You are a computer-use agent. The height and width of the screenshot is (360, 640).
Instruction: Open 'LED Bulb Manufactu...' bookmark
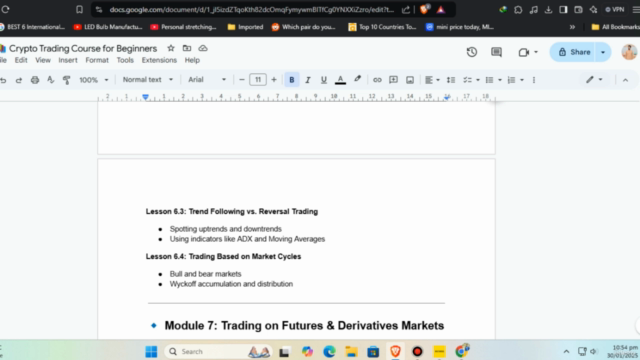pyautogui.click(x=108, y=27)
